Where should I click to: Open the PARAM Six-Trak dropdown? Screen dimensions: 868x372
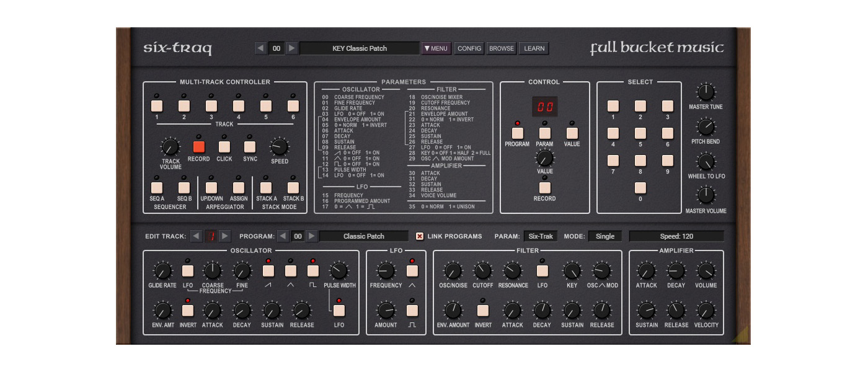click(541, 236)
